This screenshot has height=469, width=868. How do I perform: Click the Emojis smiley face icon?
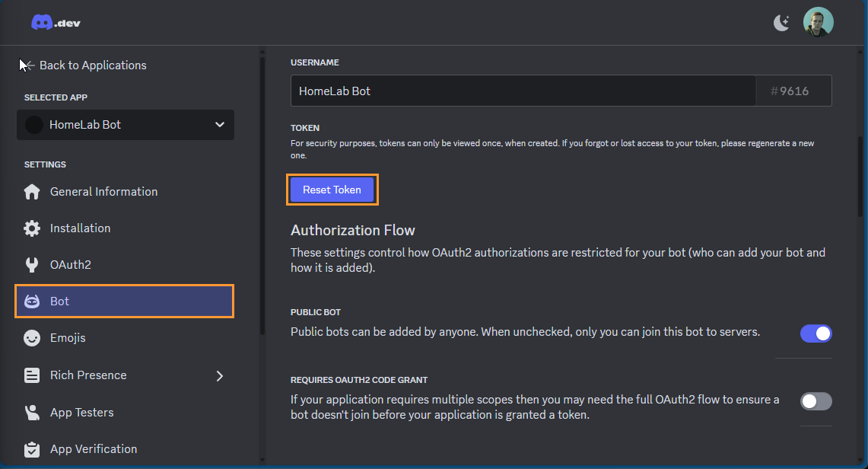(32, 338)
